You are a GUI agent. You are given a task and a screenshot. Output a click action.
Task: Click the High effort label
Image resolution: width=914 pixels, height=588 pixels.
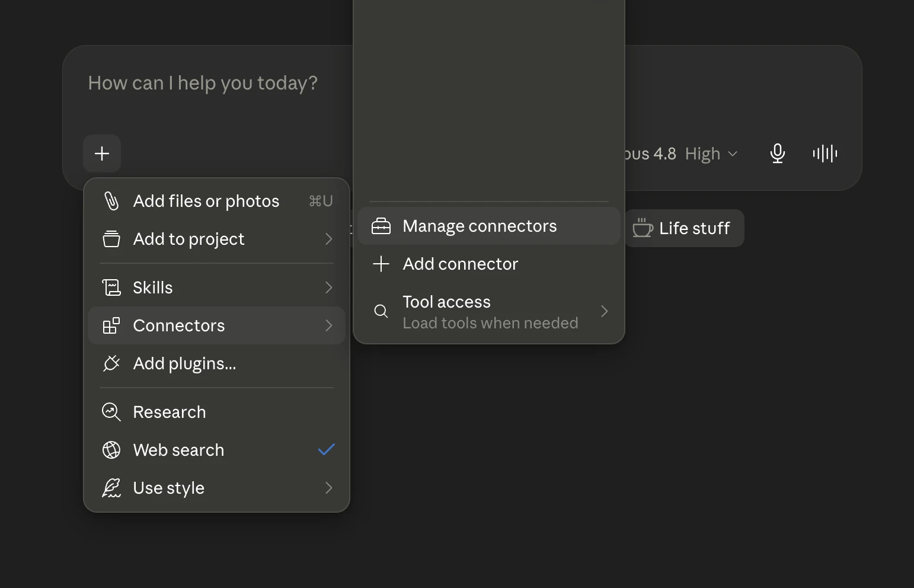pyautogui.click(x=702, y=154)
